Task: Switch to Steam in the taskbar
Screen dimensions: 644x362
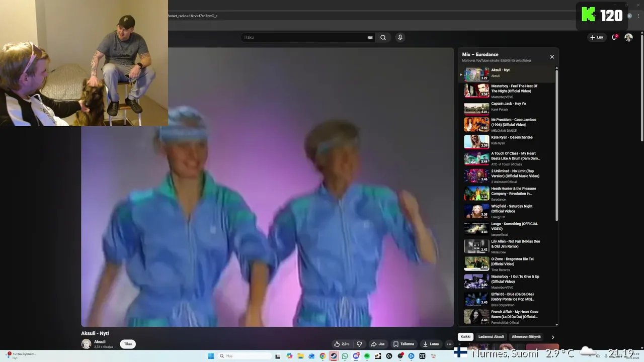Action: pyautogui.click(x=334, y=356)
